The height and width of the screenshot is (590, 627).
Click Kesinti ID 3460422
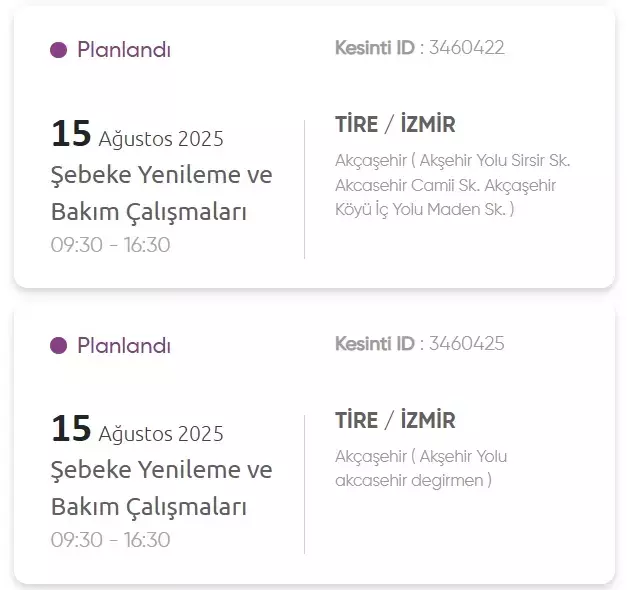419,48
